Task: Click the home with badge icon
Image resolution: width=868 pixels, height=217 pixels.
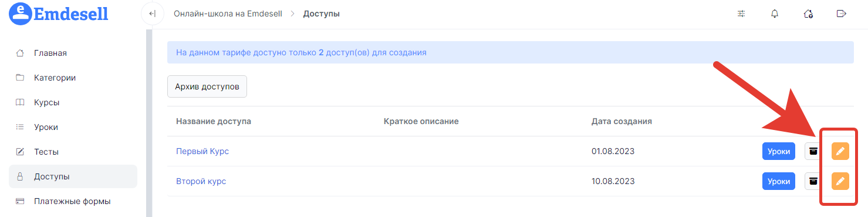Action: 808,14
